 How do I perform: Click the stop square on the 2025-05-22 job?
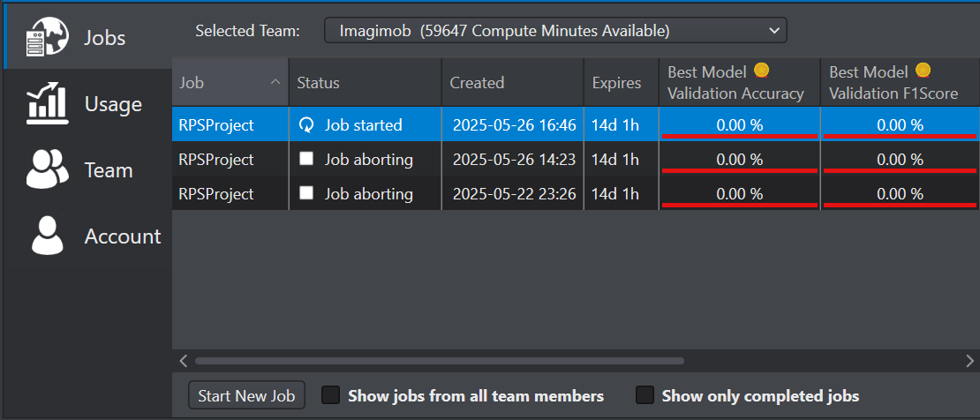pos(306,193)
